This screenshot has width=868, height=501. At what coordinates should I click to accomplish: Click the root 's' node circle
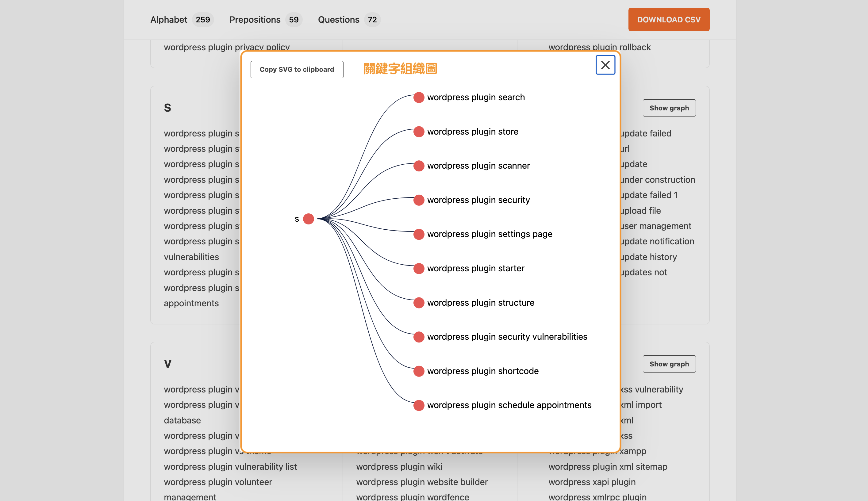(308, 219)
